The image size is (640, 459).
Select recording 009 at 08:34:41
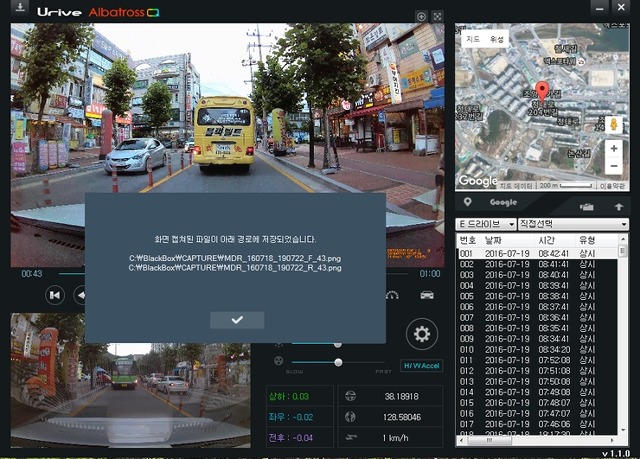pos(537,339)
